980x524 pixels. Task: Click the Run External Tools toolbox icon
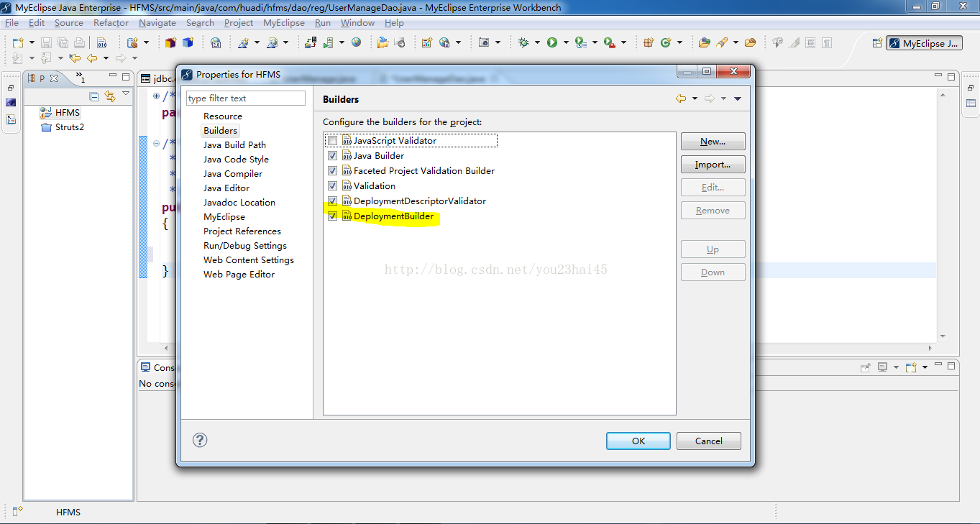(x=610, y=42)
